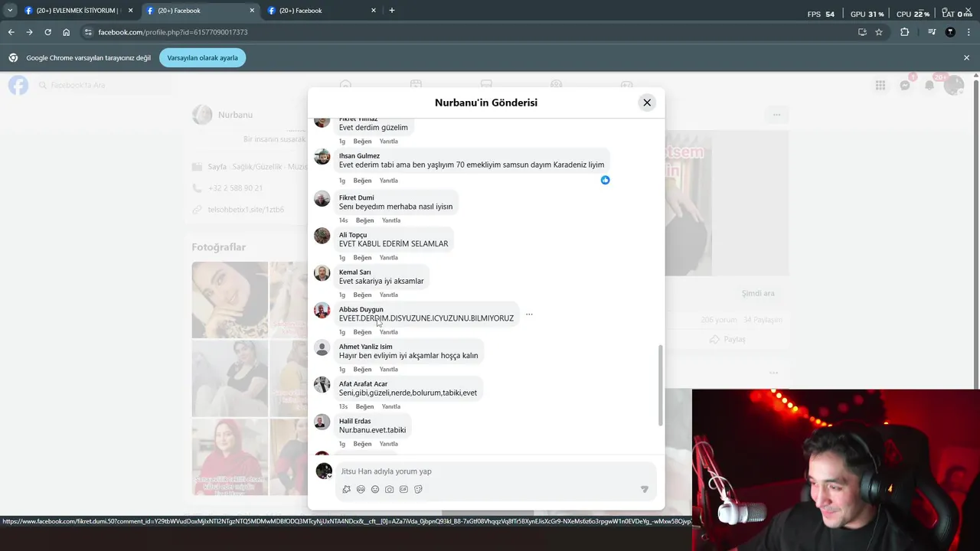Image resolution: width=980 pixels, height=551 pixels.
Task: Open the Chrome profile avatar
Action: tap(950, 32)
